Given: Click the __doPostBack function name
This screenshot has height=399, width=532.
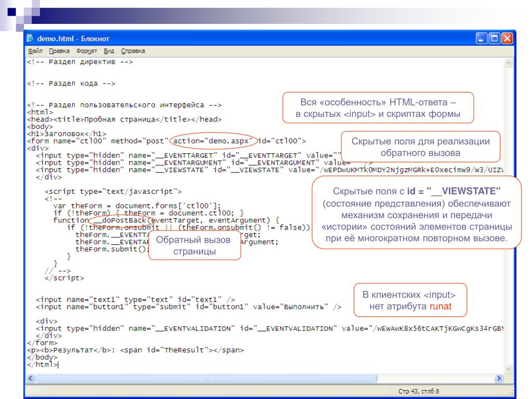Looking at the screenshot, I should click(120, 220).
